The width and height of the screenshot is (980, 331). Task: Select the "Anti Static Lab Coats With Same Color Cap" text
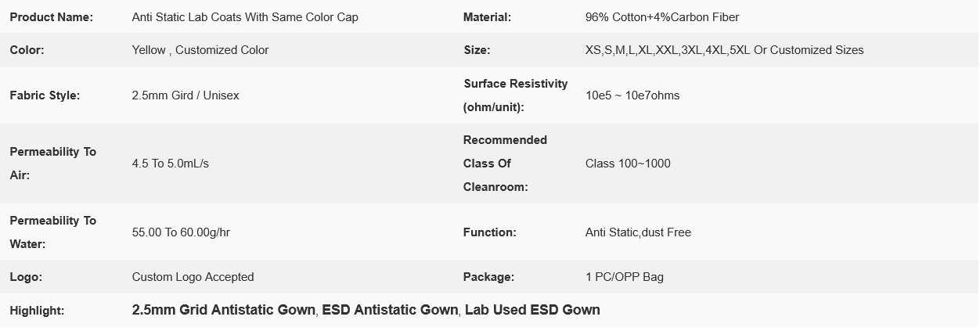tap(245, 17)
